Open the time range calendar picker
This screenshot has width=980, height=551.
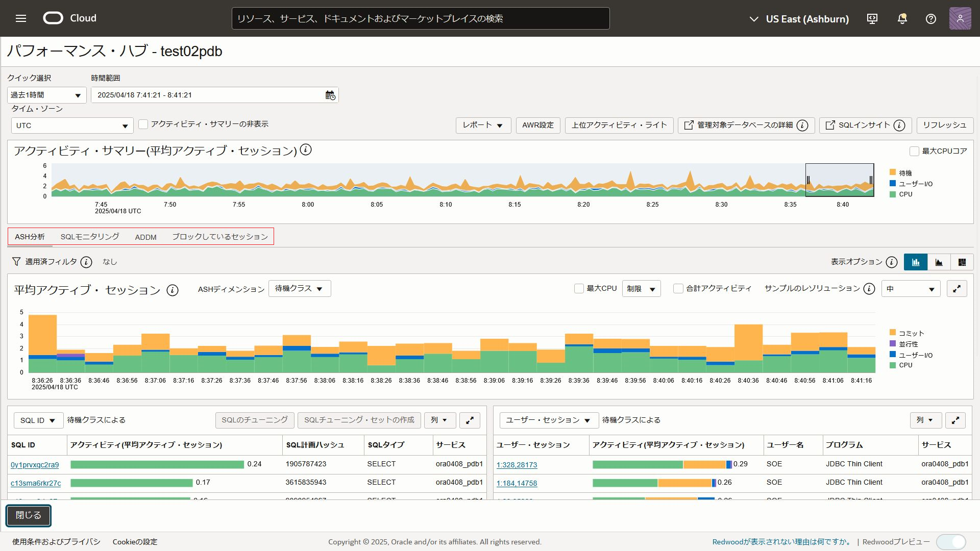tap(330, 95)
